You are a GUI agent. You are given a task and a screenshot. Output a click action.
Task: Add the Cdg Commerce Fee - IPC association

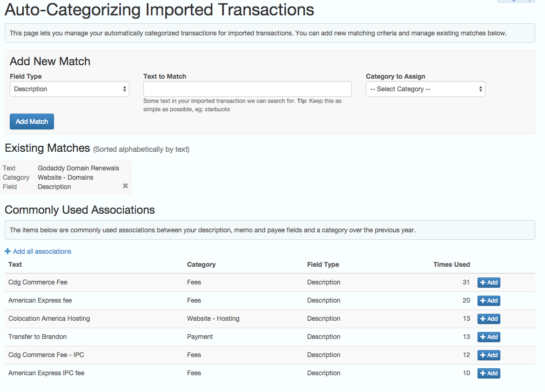(489, 355)
